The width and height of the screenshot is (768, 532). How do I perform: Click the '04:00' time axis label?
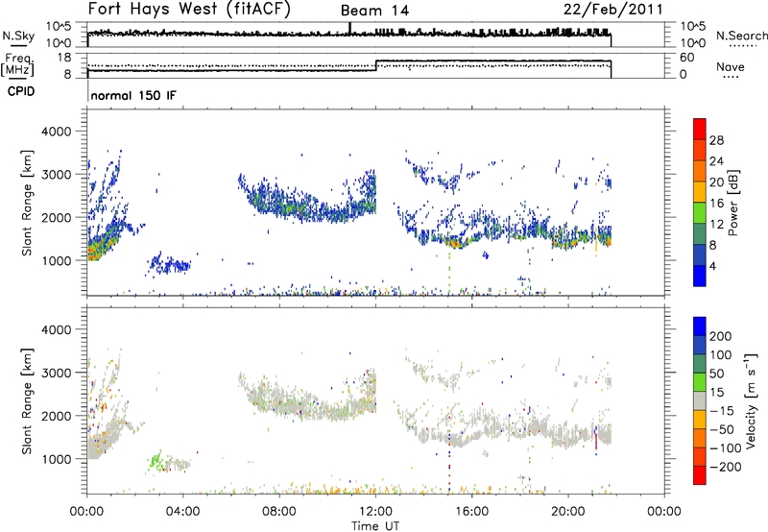[182, 512]
